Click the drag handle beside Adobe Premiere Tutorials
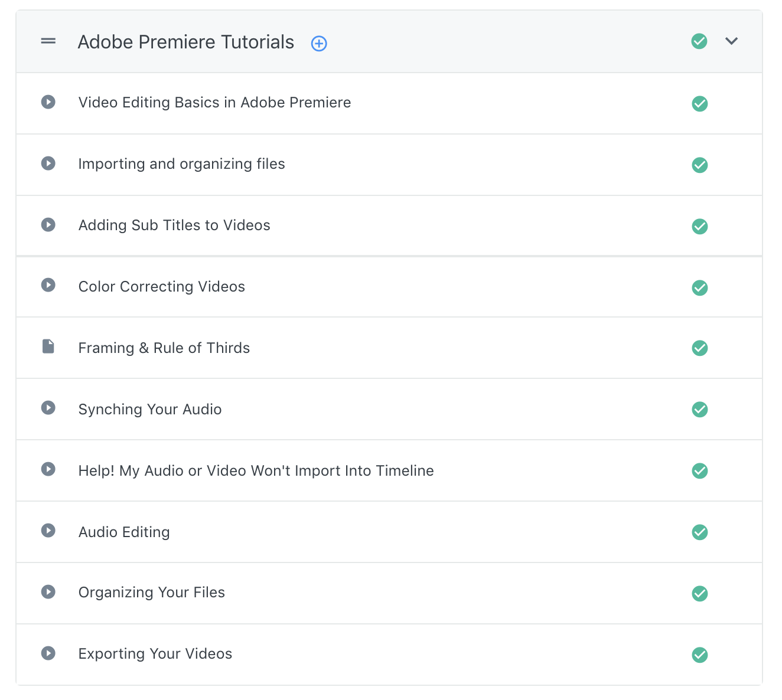 click(48, 41)
